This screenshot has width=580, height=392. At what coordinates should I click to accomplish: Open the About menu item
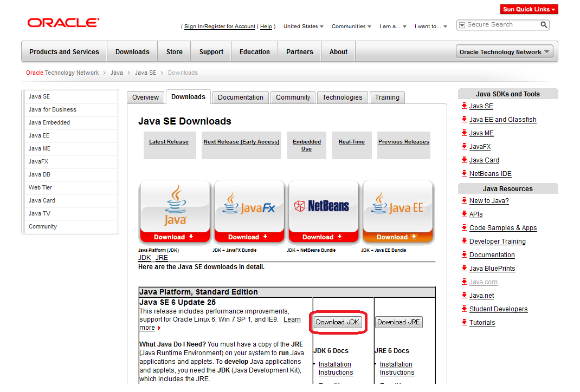point(338,52)
